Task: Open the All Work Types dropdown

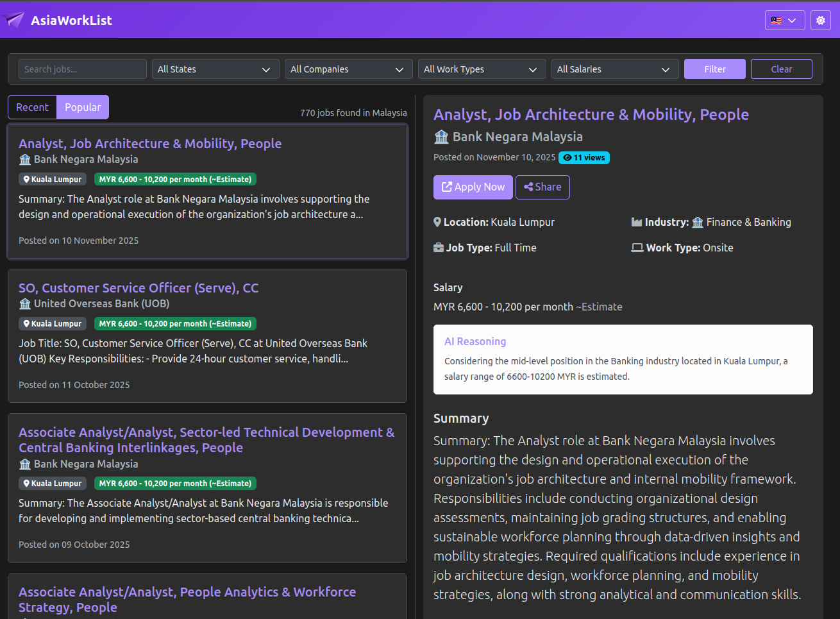Action: 482,69
